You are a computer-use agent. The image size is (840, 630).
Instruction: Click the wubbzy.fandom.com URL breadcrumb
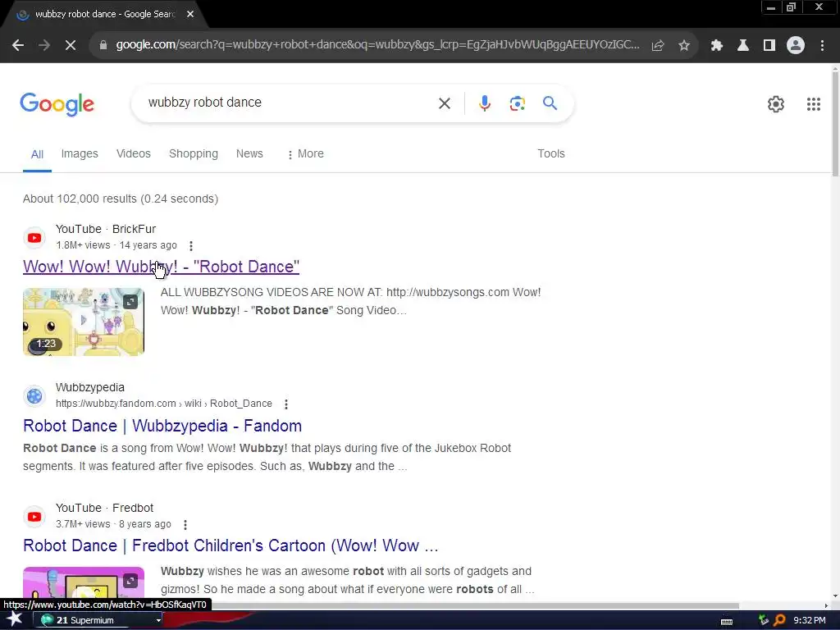pyautogui.click(x=164, y=404)
